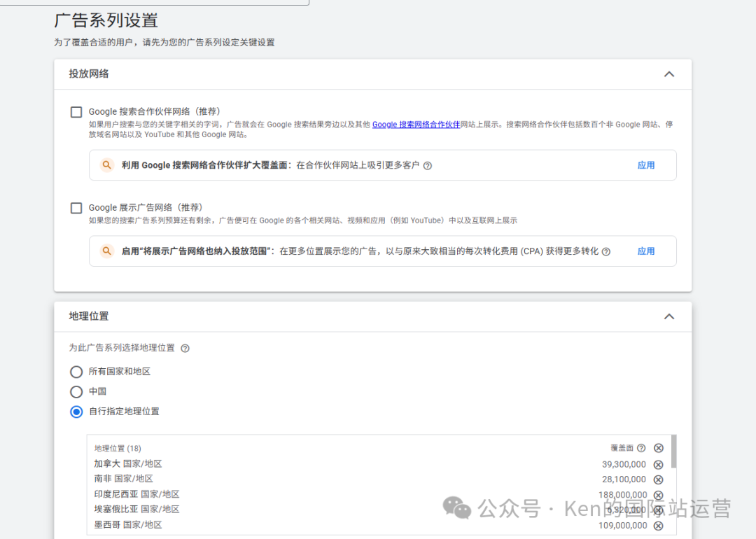Select 所有国家和地区 radio option

[76, 372]
